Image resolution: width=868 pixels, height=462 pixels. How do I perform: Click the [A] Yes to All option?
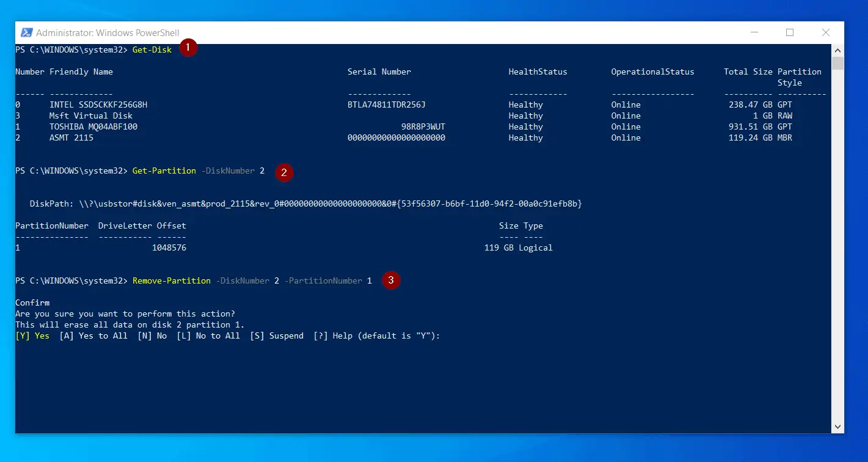(x=93, y=335)
